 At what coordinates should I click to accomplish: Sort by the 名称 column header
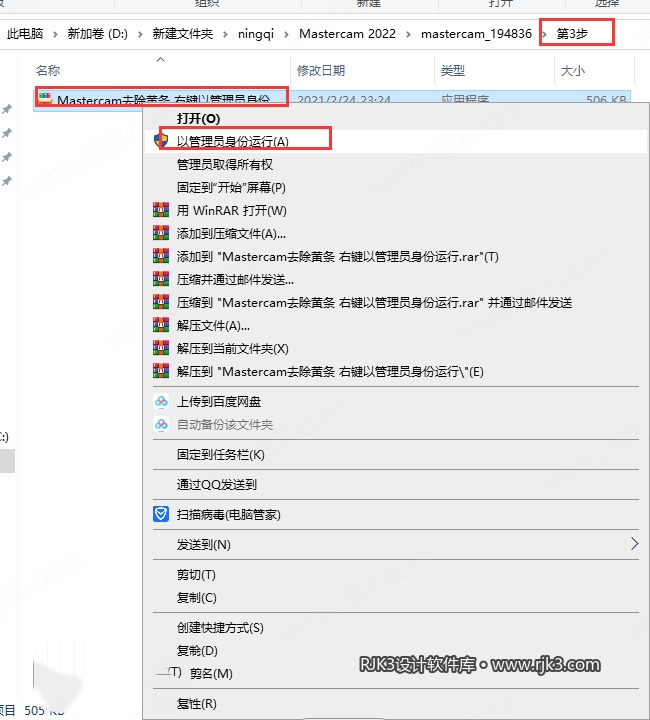(48, 70)
